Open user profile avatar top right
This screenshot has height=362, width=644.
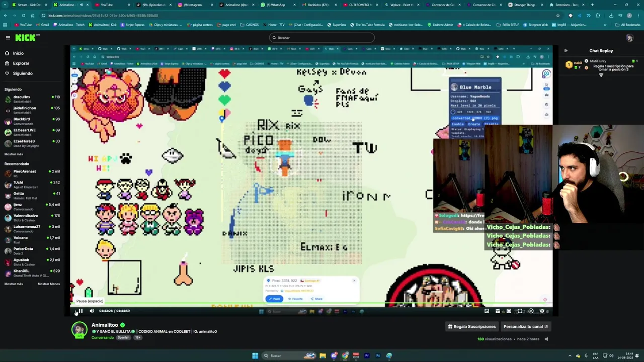629,38
